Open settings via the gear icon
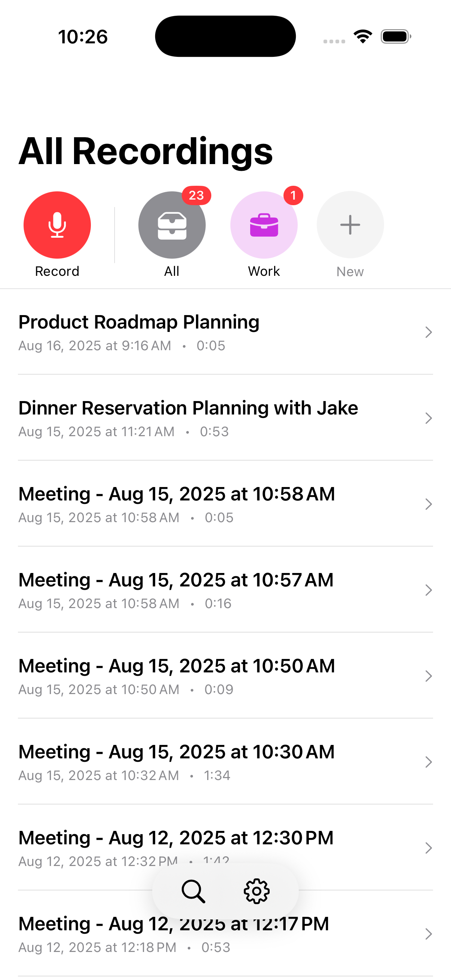 [257, 891]
